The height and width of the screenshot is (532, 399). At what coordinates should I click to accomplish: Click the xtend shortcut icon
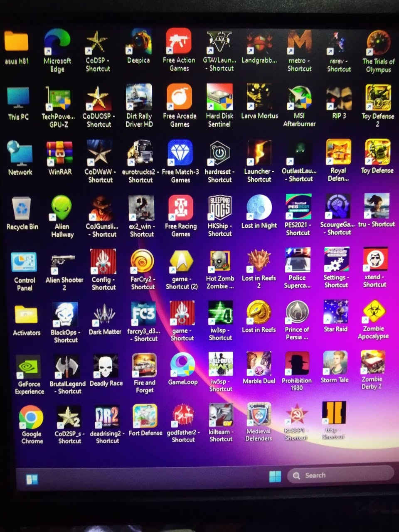pos(375,259)
